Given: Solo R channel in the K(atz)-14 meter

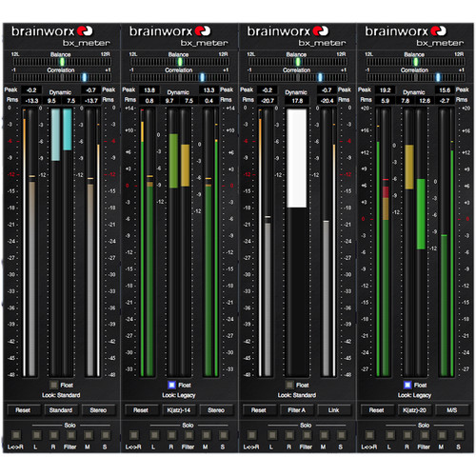Looking at the screenshot, I should tap(171, 435).
